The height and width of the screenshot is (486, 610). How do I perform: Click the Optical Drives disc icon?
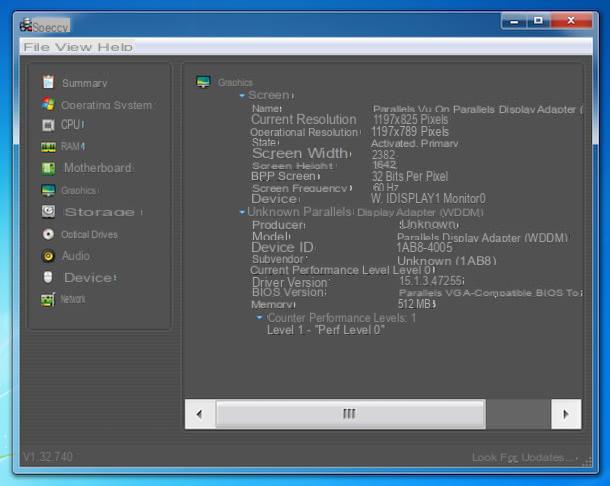[48, 234]
